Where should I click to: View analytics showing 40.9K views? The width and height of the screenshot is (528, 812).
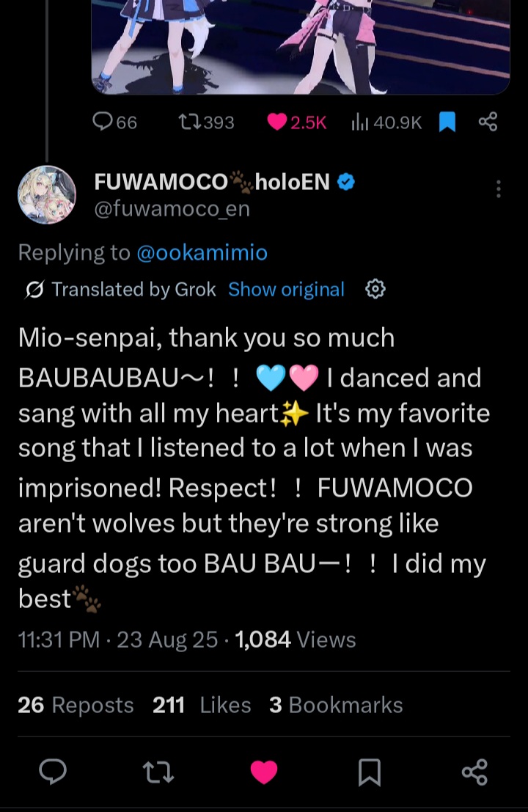386,122
